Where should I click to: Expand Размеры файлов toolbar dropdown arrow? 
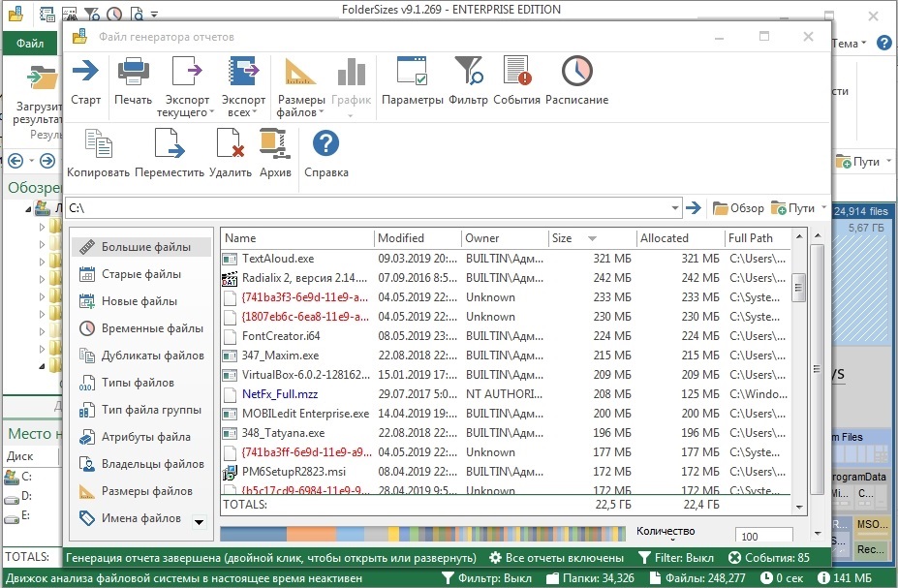(322, 112)
